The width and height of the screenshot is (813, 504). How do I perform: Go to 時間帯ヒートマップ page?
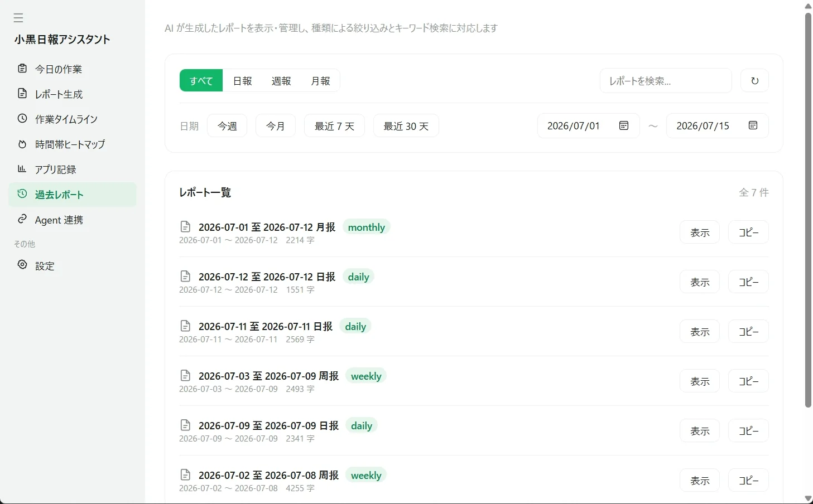[x=73, y=144]
